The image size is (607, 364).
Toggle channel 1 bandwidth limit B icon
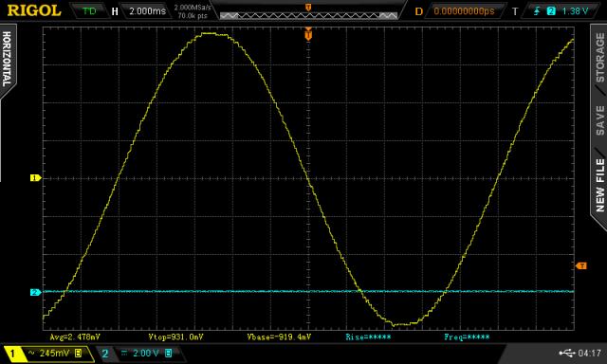78,353
